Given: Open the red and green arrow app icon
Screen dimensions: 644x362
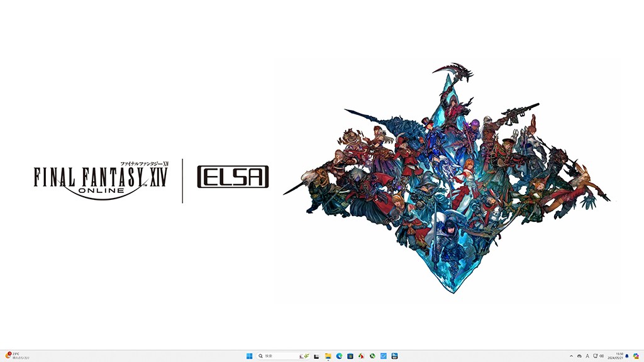Looking at the screenshot, I should (x=361, y=356).
